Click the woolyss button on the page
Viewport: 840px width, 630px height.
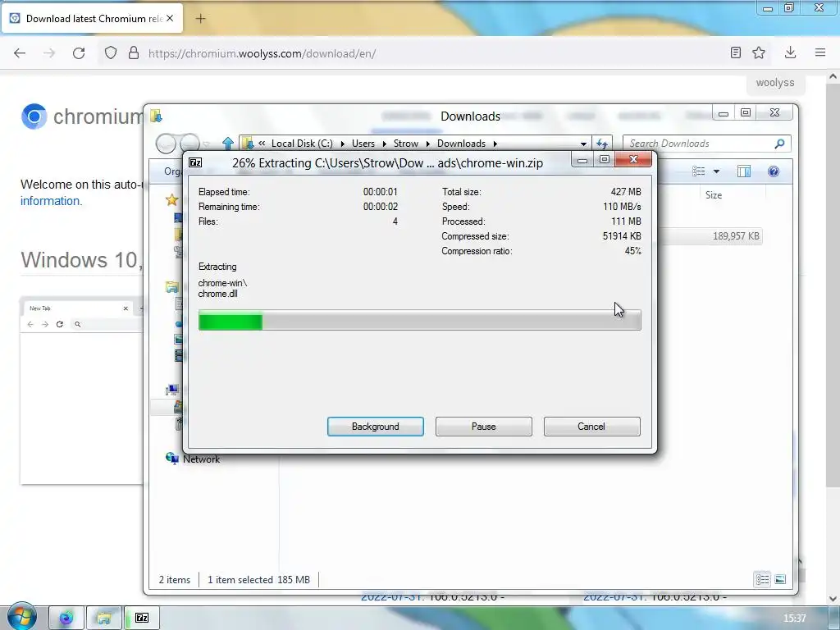774,83
